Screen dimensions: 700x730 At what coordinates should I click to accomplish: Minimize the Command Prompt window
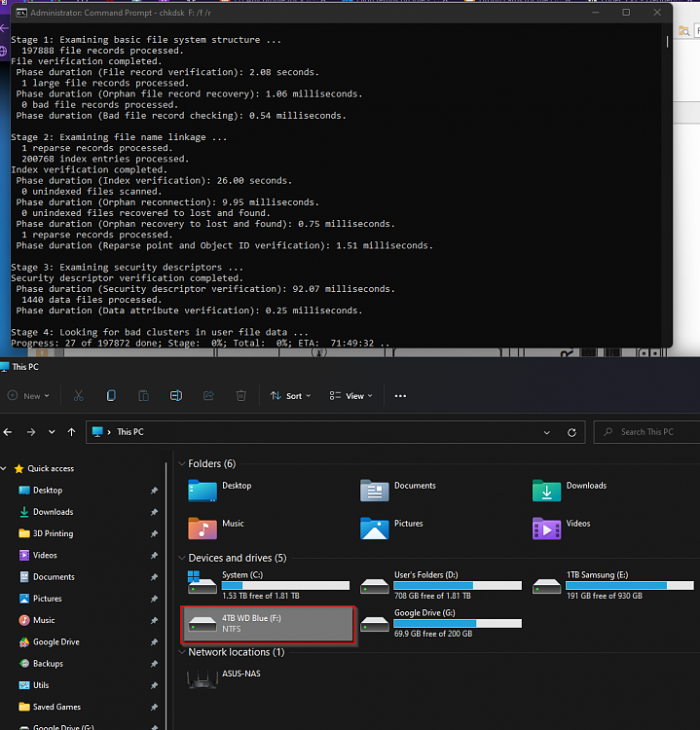point(595,13)
